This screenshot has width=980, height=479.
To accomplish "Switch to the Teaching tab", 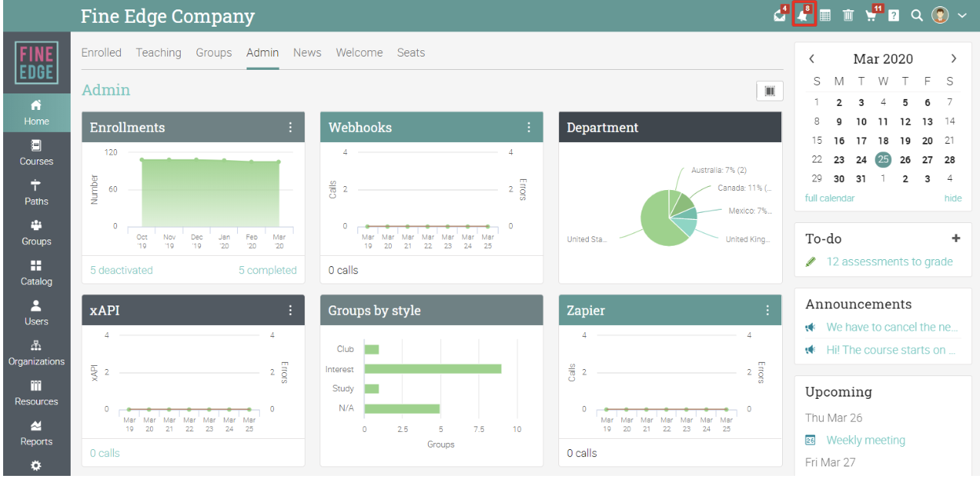I will pos(159,53).
